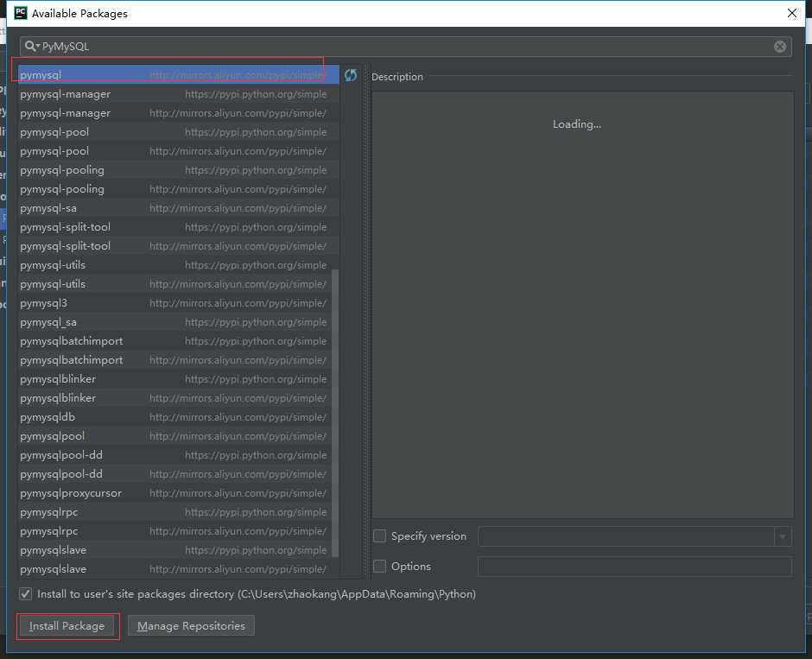Select pymysql-utils from pypi.python.org

[x=175, y=265]
